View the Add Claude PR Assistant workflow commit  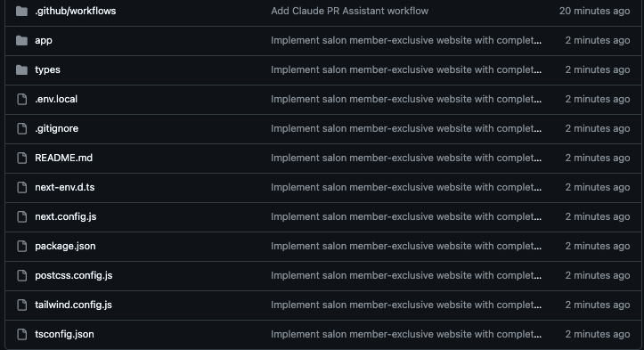(x=349, y=11)
